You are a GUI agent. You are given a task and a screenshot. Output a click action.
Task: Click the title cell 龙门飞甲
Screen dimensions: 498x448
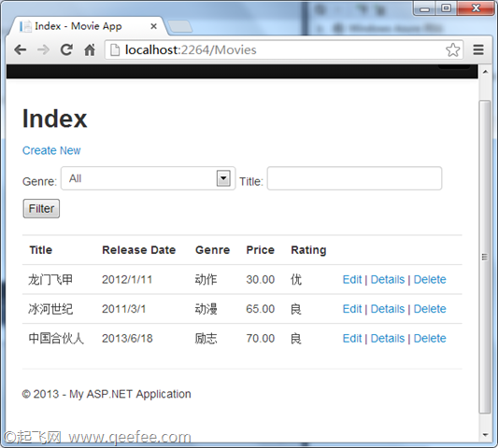[x=50, y=279]
